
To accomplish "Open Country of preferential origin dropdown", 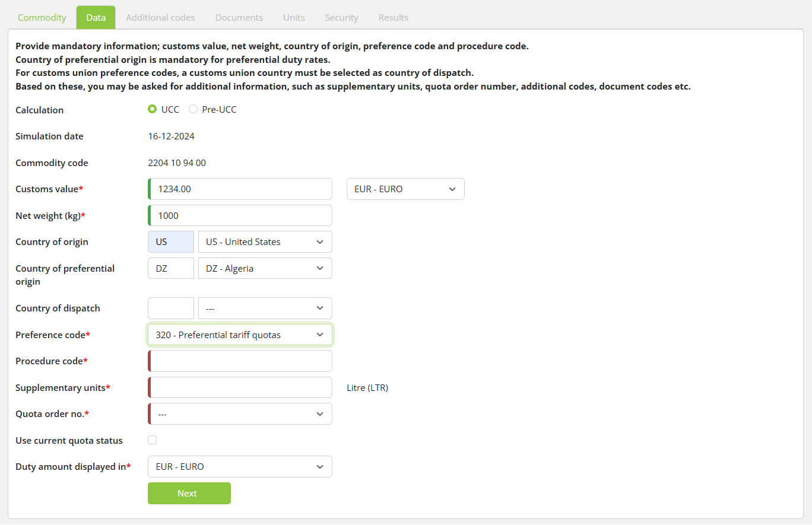I will pos(265,269).
